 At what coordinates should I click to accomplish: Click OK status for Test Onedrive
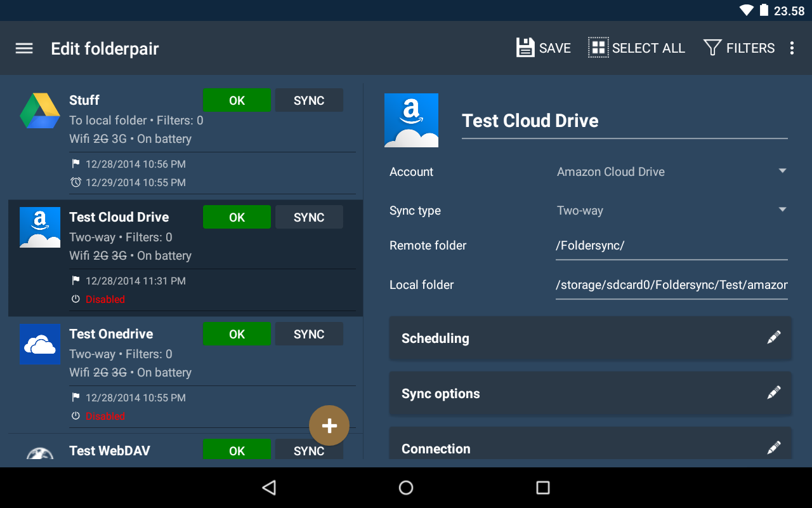click(x=237, y=333)
